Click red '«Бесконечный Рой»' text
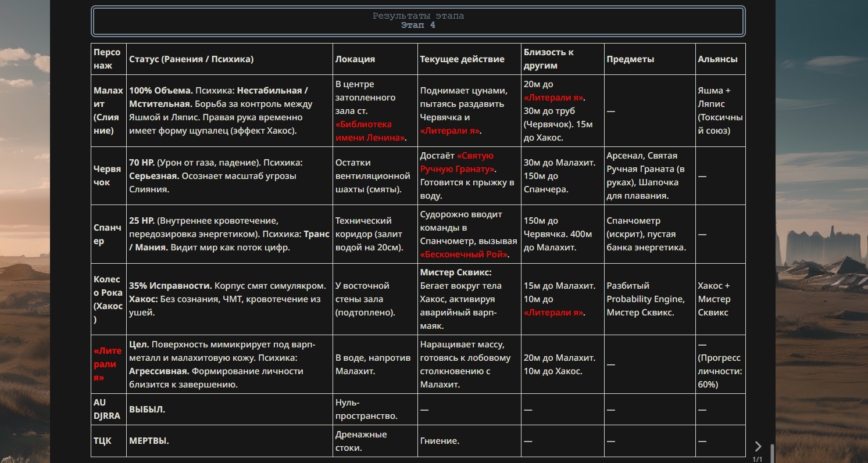The image size is (868, 463). pos(465,254)
